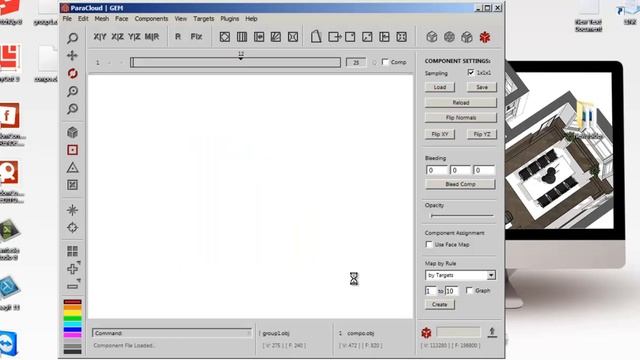Open the Plugins menu
640x360 pixels.
pyautogui.click(x=230, y=19)
